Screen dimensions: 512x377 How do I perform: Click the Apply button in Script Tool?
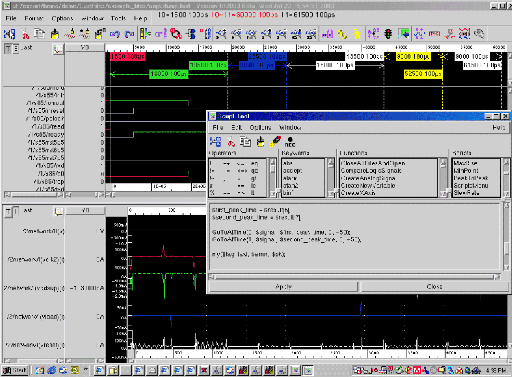click(x=283, y=286)
